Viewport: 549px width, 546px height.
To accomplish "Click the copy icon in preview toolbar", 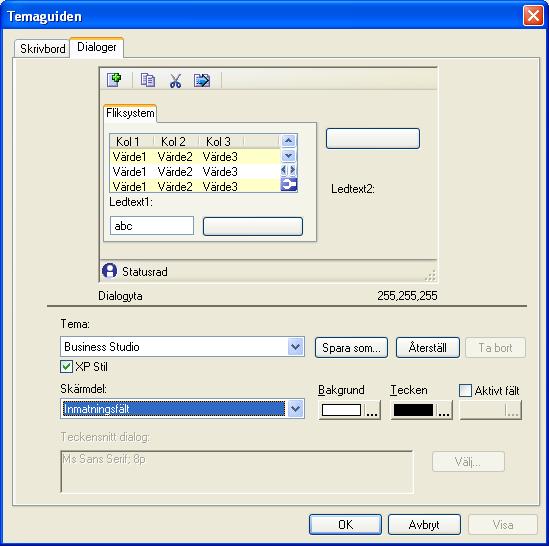I will [x=148, y=80].
